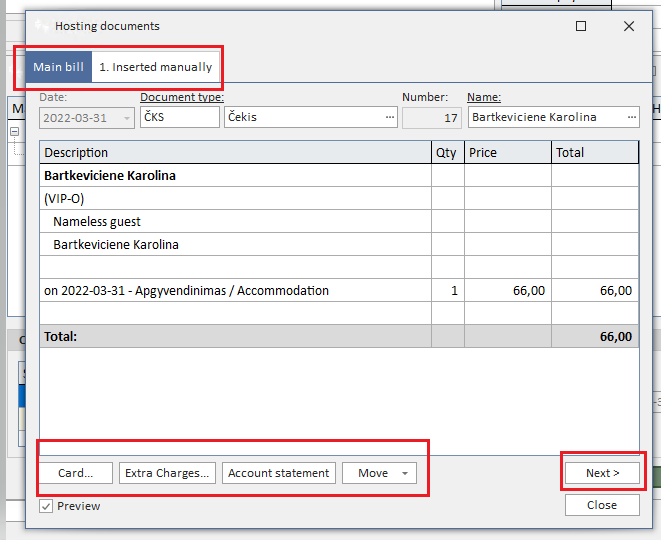Switch to the Main bill tab
661x540 pixels.
[58, 67]
